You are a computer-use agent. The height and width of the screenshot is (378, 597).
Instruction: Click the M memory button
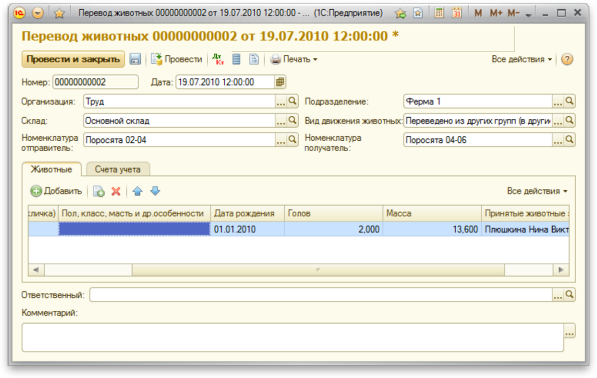(x=478, y=13)
